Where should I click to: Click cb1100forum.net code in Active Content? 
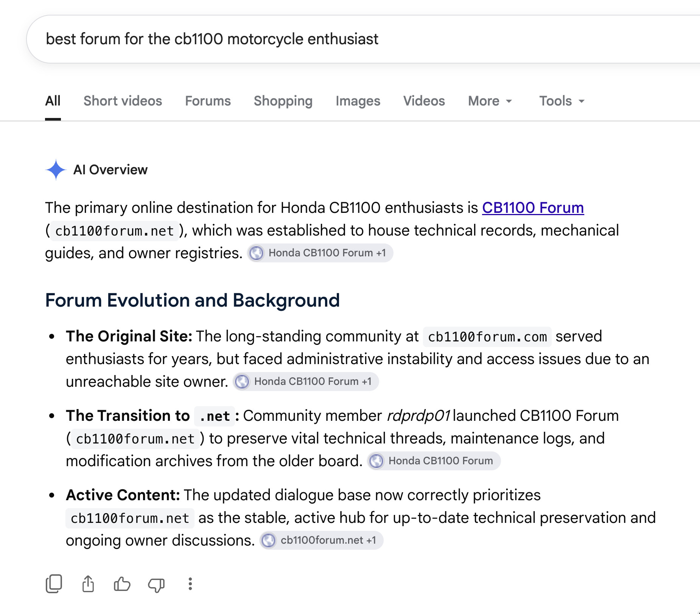130,518
